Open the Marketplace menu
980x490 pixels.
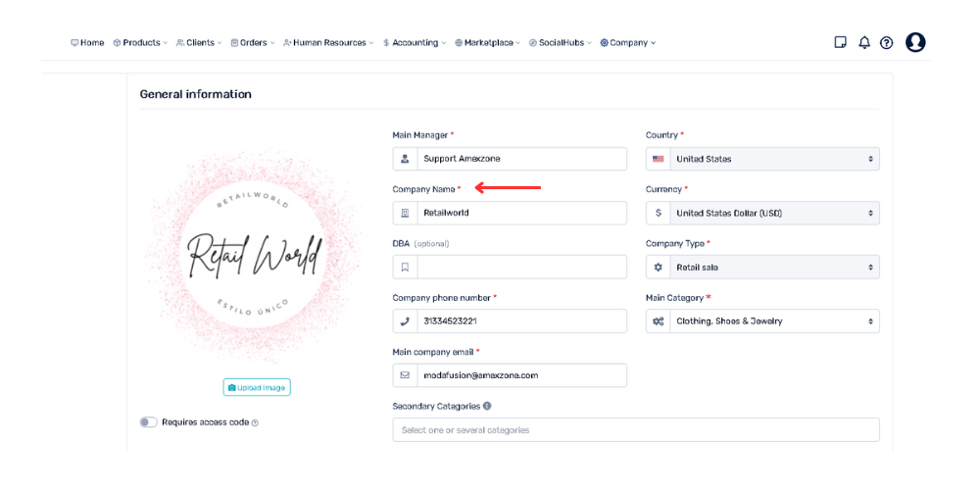pos(488,42)
